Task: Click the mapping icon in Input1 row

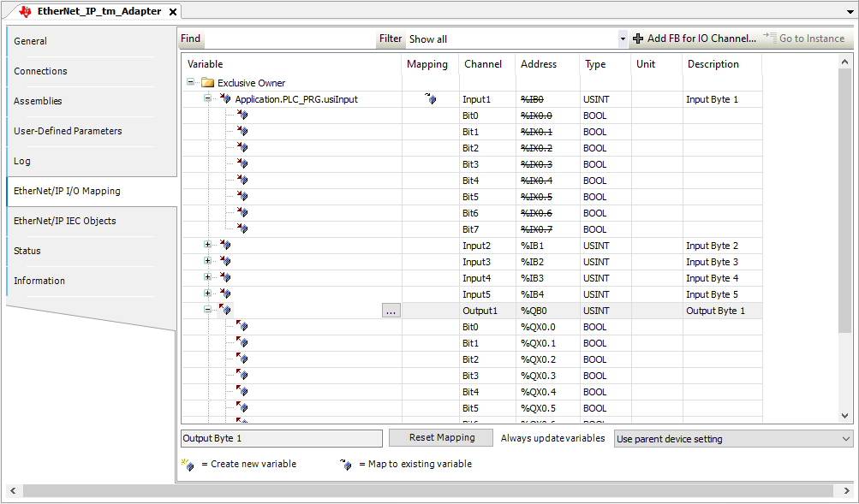Action: point(431,99)
